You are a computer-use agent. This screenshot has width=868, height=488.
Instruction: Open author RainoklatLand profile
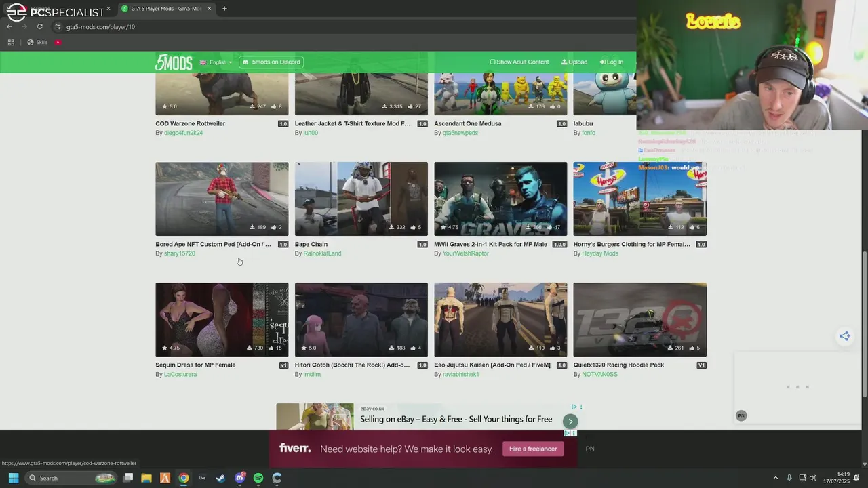pos(322,253)
